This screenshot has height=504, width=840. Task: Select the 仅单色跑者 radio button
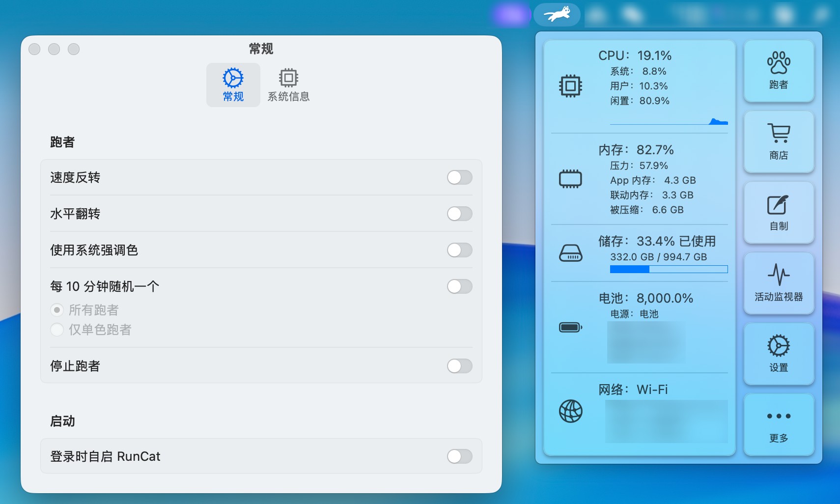pos(57,330)
